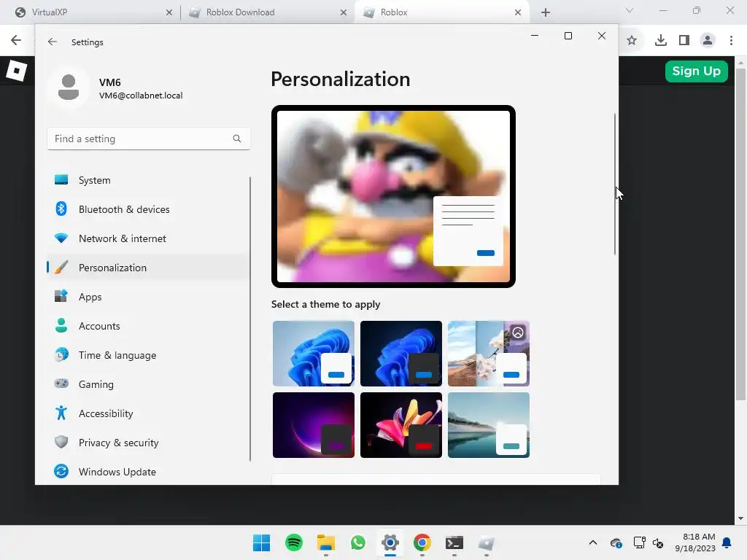Open File Explorer from the taskbar
Image resolution: width=747 pixels, height=560 pixels.
(326, 542)
